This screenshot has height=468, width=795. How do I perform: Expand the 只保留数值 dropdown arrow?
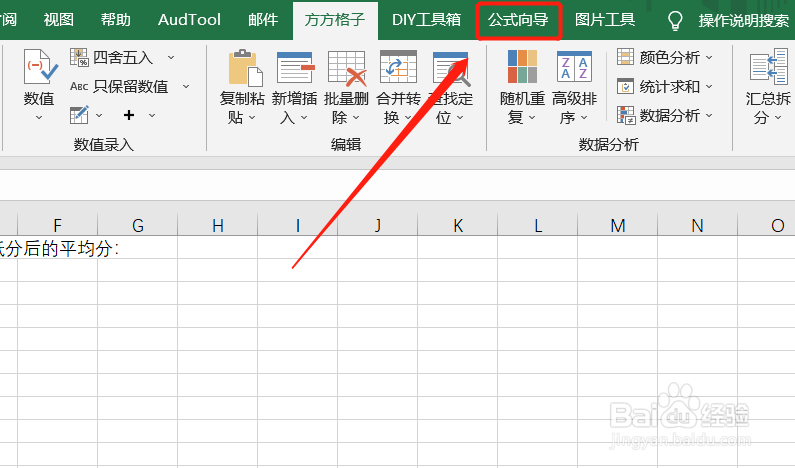point(186,87)
